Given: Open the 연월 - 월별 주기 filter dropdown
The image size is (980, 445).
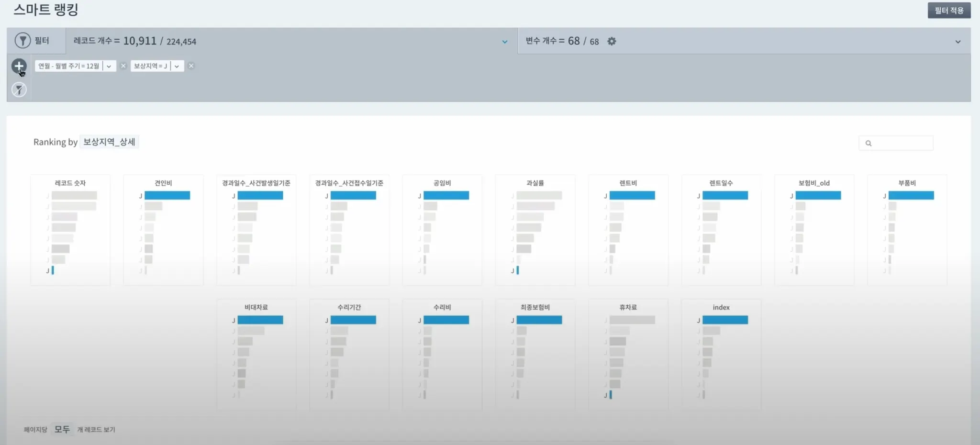Looking at the screenshot, I should click(109, 66).
